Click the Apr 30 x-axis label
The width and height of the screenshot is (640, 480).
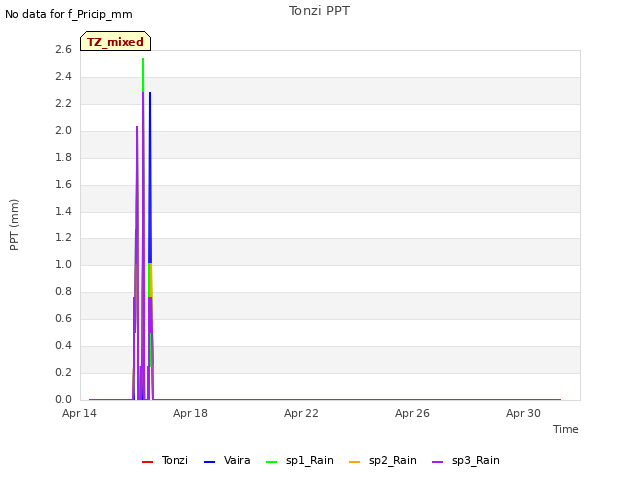523,413
